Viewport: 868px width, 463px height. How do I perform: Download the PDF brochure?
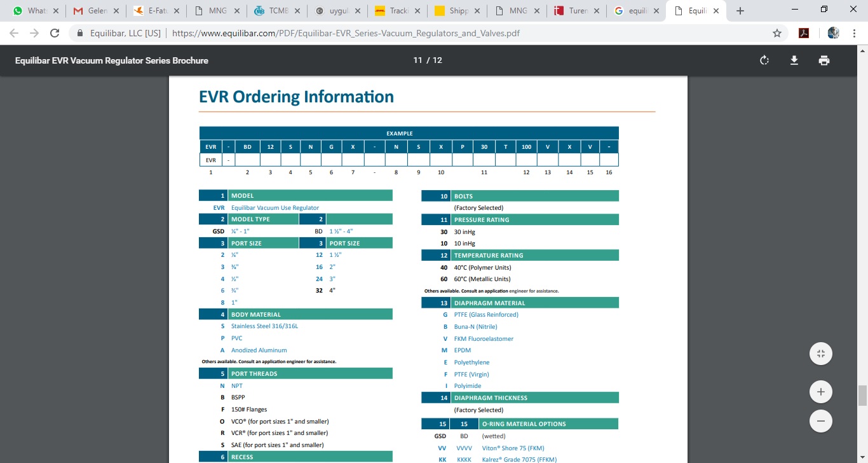794,60
